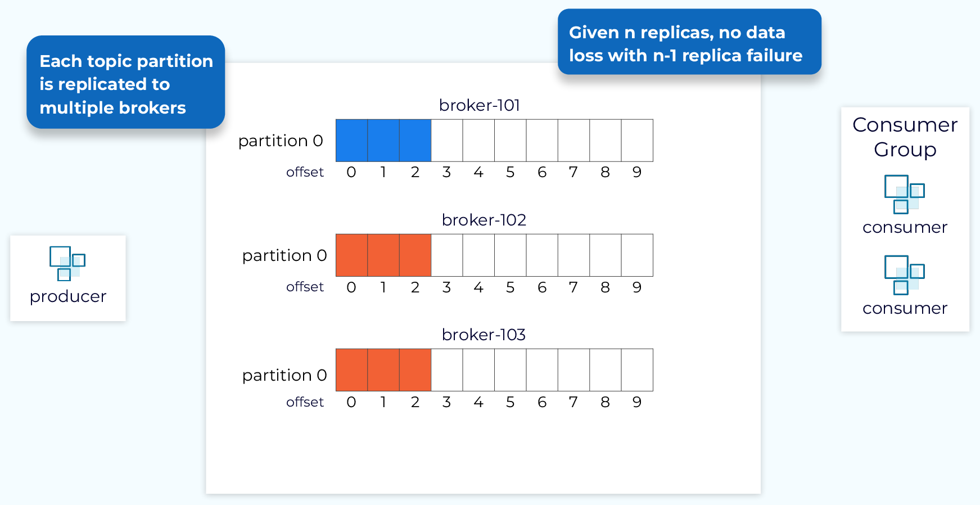
Task: Click the producer text label
Action: pyautogui.click(x=68, y=297)
